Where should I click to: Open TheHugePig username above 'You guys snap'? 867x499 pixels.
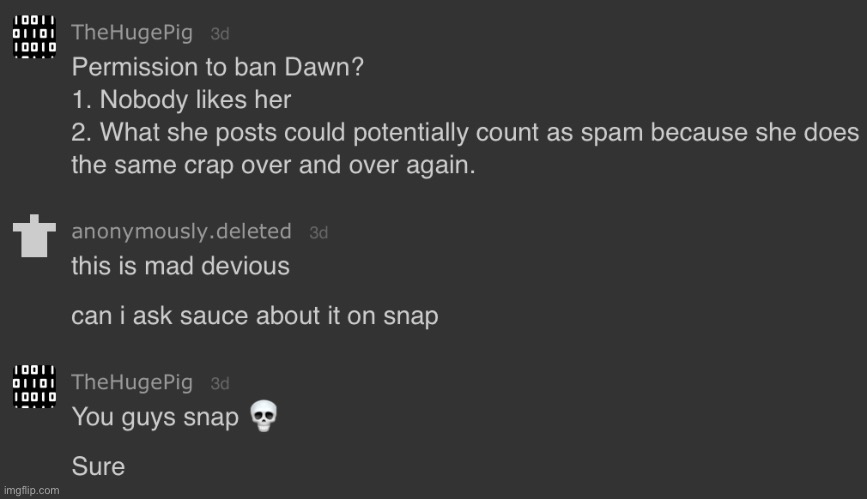(x=132, y=382)
